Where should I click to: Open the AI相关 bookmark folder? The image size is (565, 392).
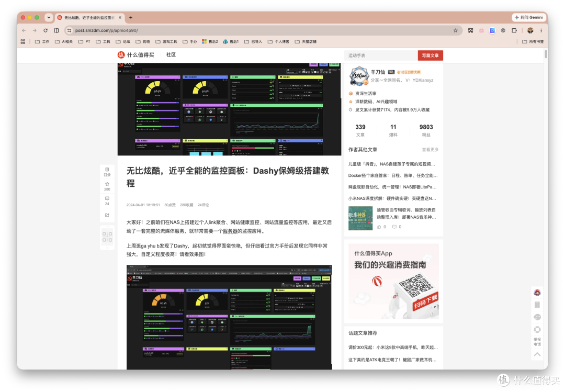(64, 42)
